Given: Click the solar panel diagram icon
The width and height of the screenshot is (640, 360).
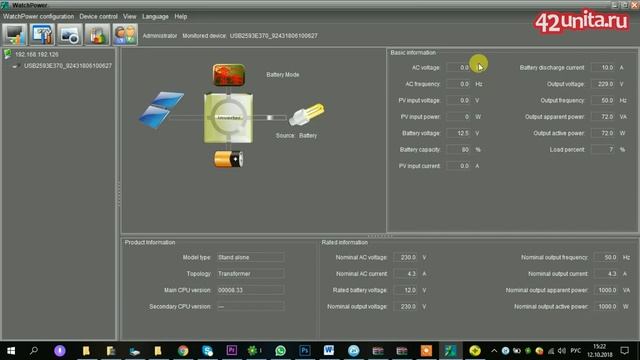Looking at the screenshot, I should pos(161,110).
